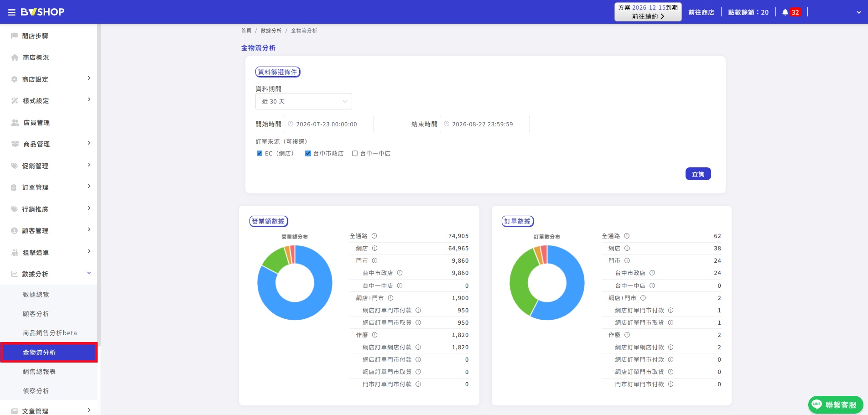Click info icon beside 全通路 revenue

click(x=374, y=236)
